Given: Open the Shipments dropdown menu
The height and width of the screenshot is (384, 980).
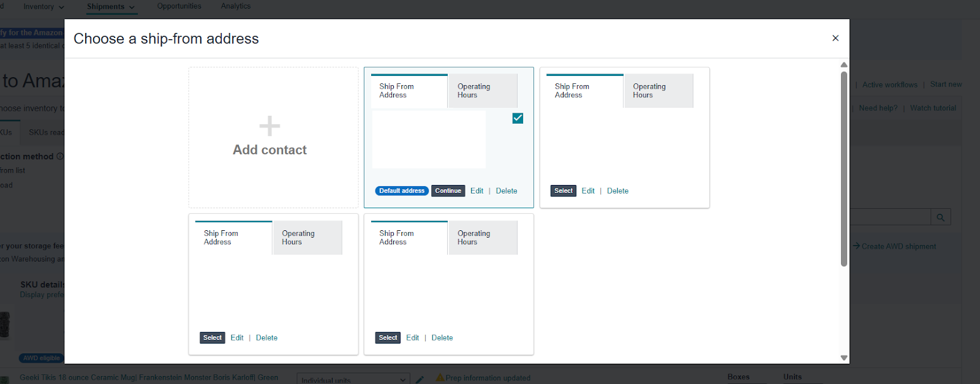Looking at the screenshot, I should (110, 7).
